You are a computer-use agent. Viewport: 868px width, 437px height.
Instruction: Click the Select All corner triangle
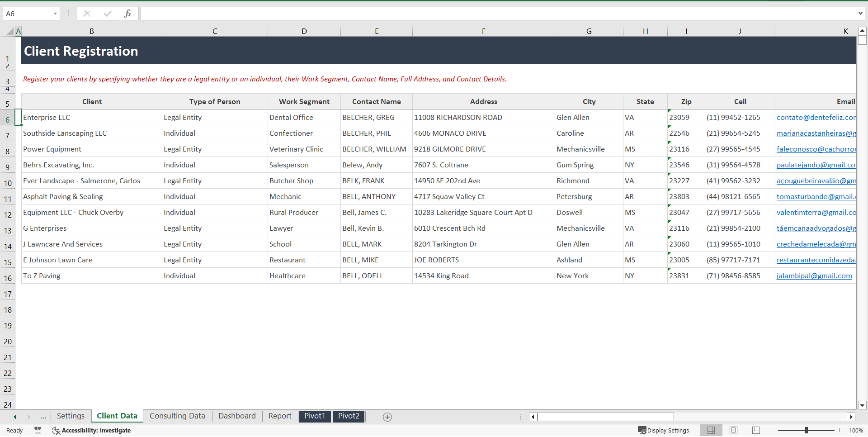pos(10,32)
